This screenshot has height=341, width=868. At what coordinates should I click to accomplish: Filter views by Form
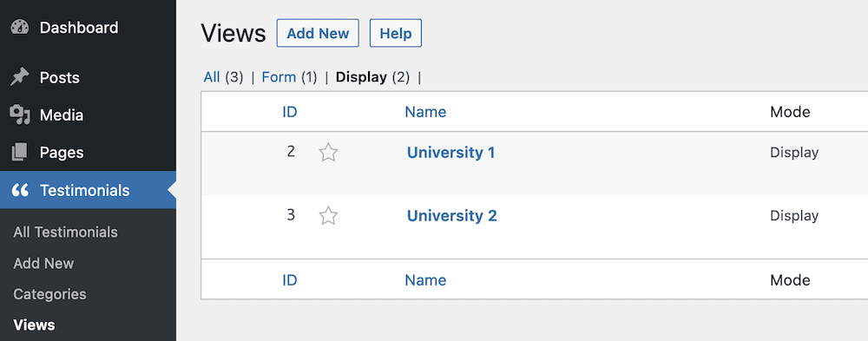[x=279, y=77]
